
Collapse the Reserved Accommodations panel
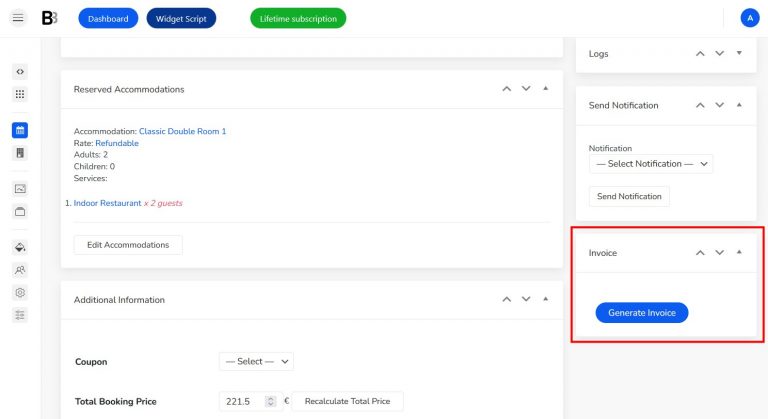pos(545,89)
